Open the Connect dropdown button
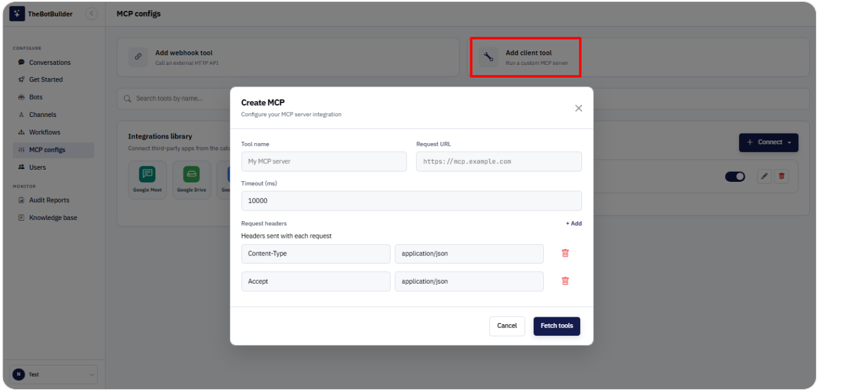868x391 pixels. (768, 142)
